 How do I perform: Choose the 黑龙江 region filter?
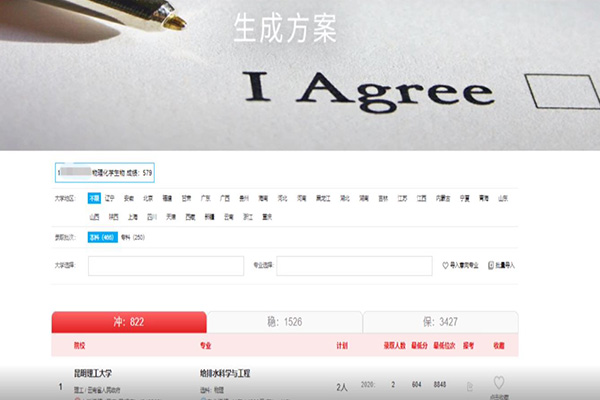pos(323,198)
